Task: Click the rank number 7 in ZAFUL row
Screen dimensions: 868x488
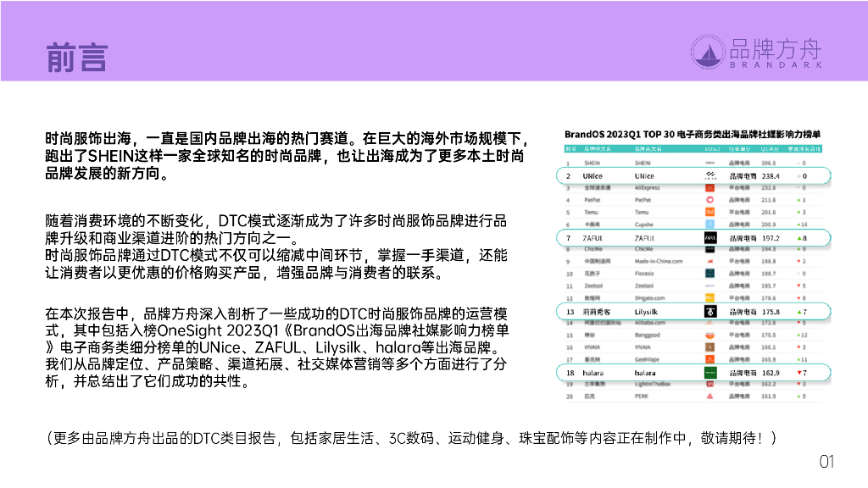Action: (x=568, y=238)
